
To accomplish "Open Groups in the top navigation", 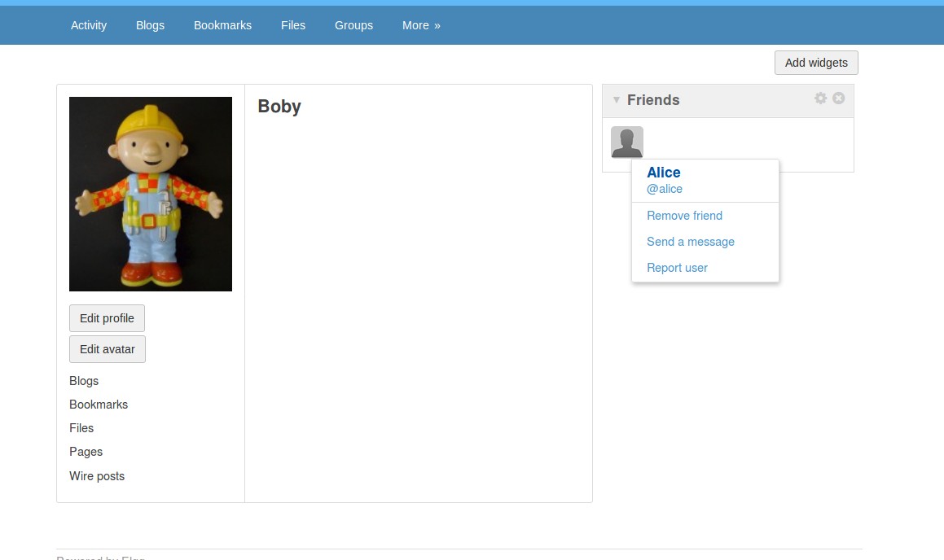I will (x=354, y=25).
